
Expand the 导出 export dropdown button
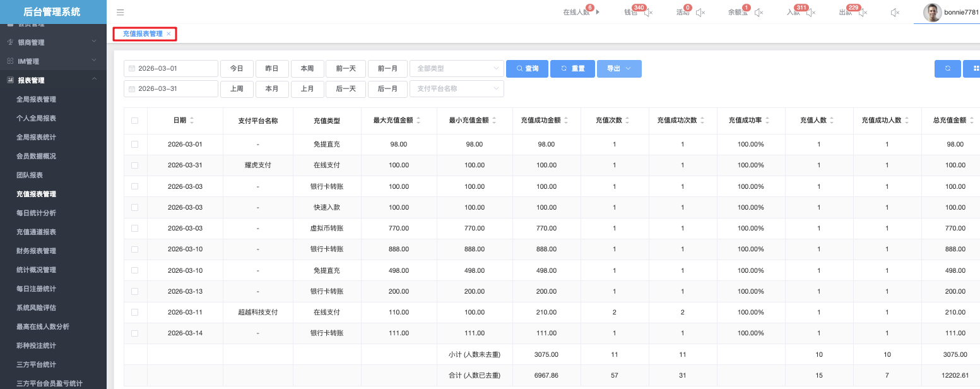click(619, 69)
